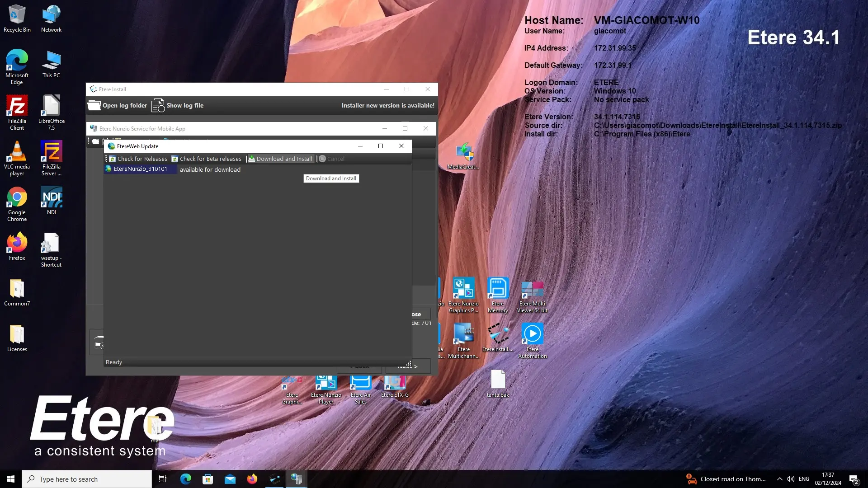The height and width of the screenshot is (488, 868).
Task: Click Installer new version is available notice
Action: pyautogui.click(x=387, y=106)
